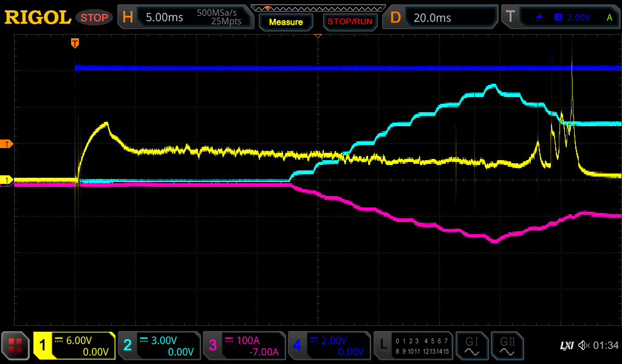Open the function navigation menu icon
Viewport: 622px width, 364px height.
click(x=16, y=346)
